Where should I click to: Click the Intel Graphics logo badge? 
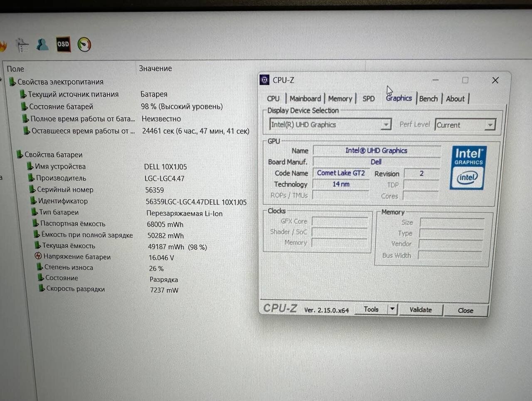pos(468,167)
